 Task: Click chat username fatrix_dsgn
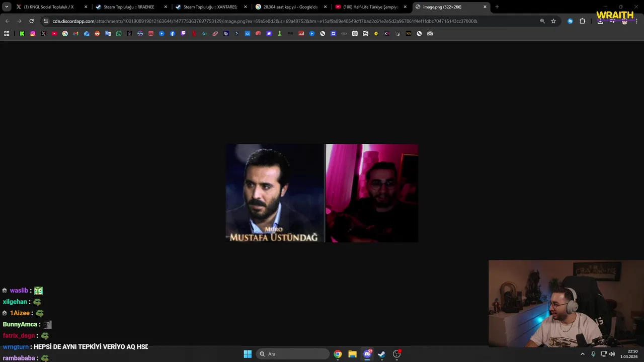19,336
